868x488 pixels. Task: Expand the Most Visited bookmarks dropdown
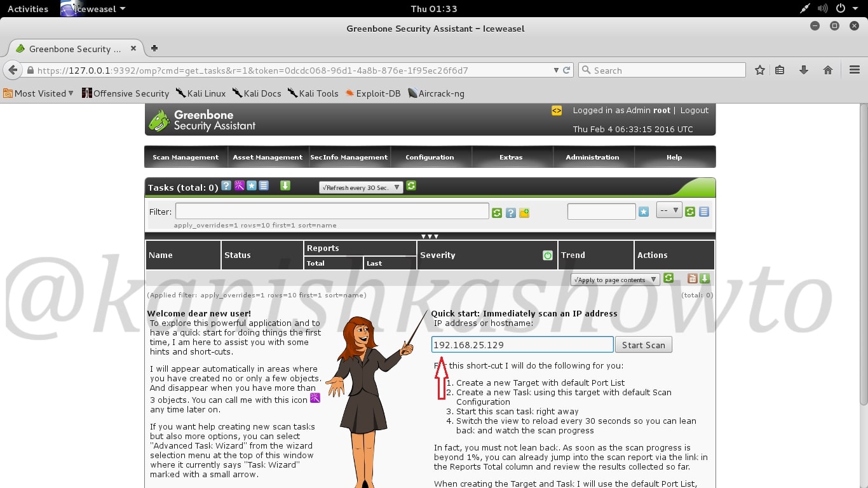click(x=38, y=93)
